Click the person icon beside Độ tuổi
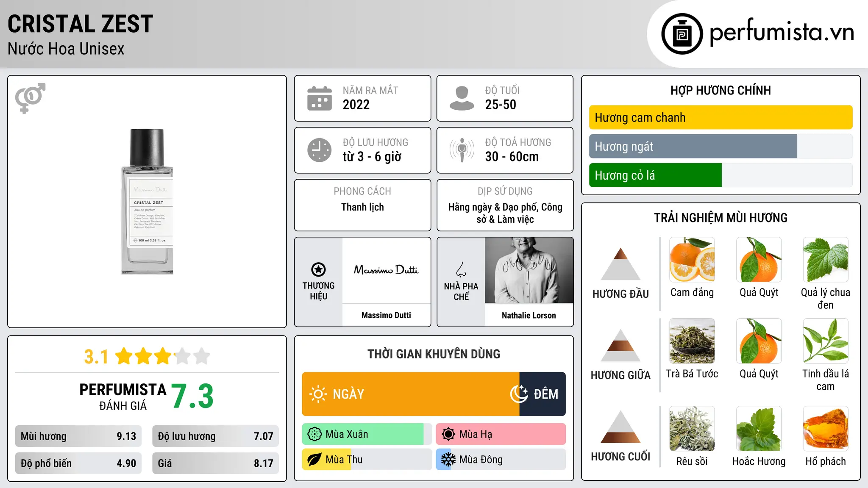868x488 pixels. (x=462, y=98)
